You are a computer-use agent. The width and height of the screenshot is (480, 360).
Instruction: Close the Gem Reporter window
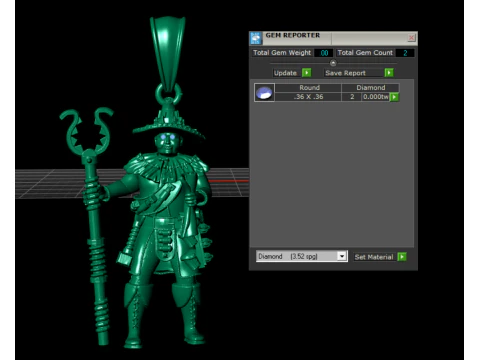pyautogui.click(x=411, y=38)
